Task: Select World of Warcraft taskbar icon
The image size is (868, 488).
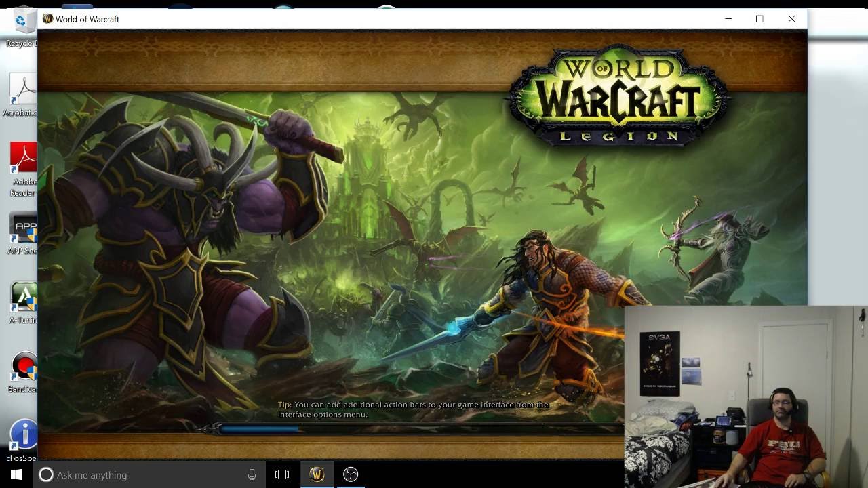Action: point(317,474)
